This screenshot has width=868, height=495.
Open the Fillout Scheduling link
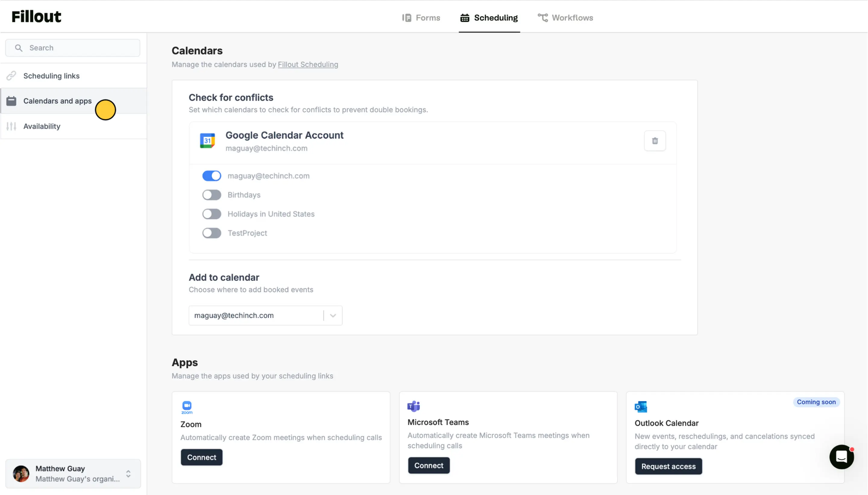pos(308,65)
